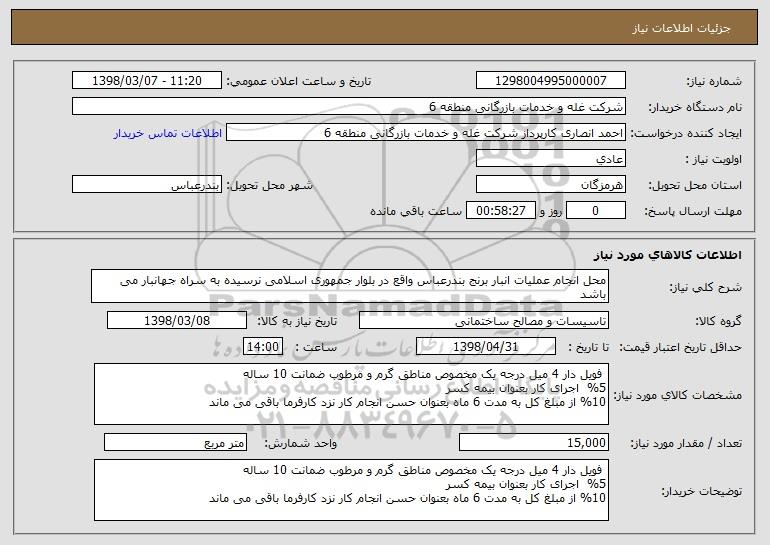Click the تعداد / مقدار مورد نیاز label
Viewport: 770px width, 545px height.
(x=686, y=443)
